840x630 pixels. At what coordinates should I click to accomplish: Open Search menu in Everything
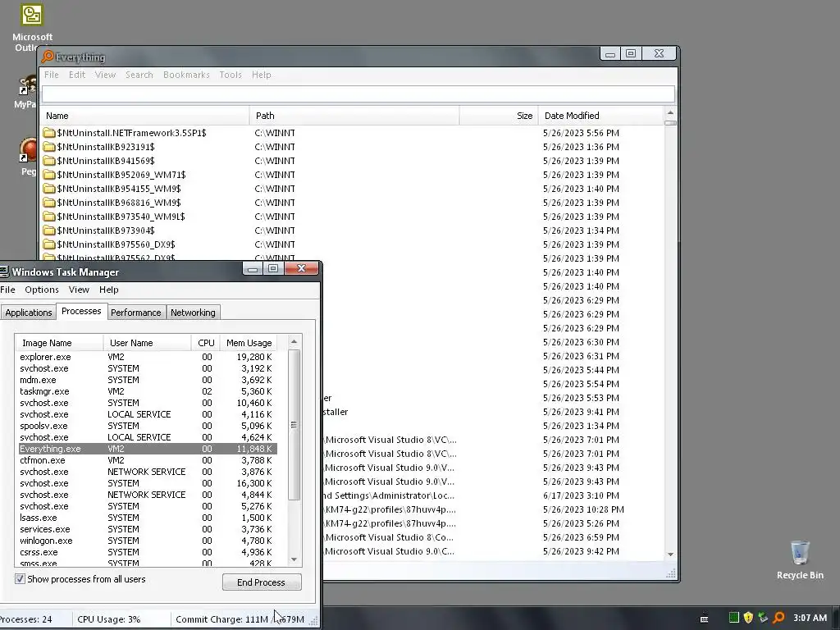point(139,75)
